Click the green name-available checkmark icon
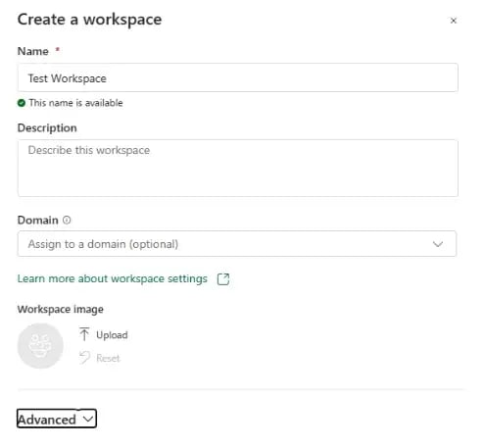This screenshot has height=448, width=484. (22, 103)
